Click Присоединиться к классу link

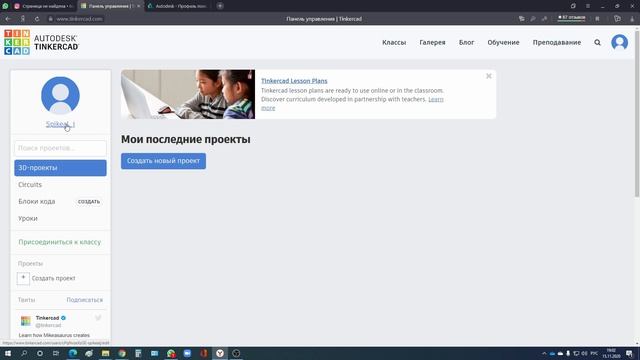pos(60,242)
